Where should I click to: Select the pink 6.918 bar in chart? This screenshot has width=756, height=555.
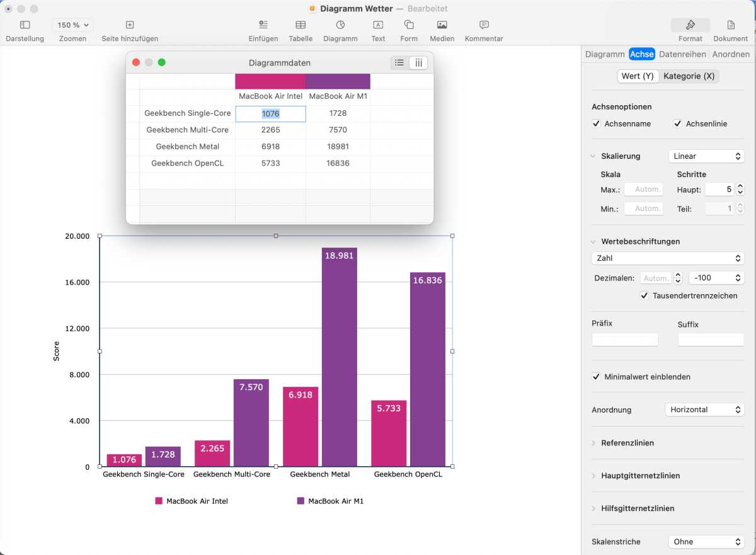tap(301, 426)
